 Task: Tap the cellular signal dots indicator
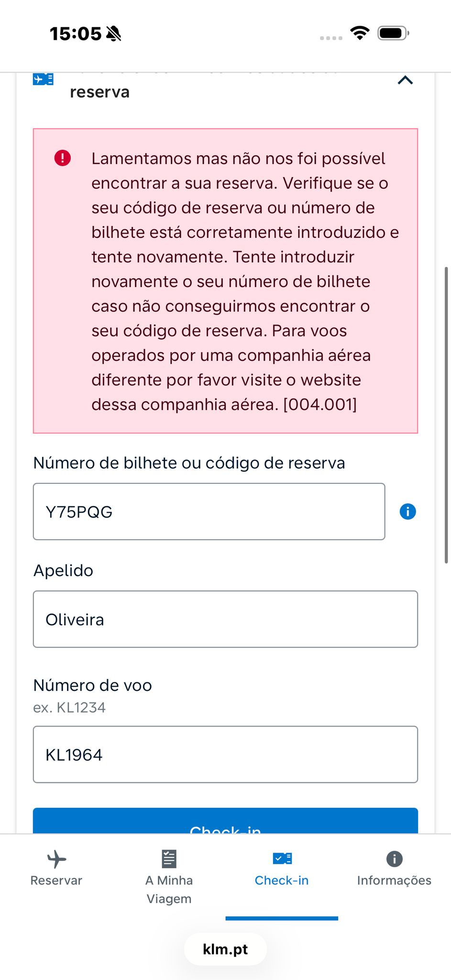[x=331, y=38]
